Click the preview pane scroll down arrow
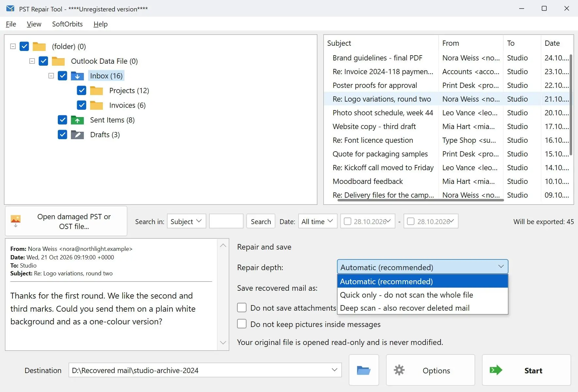 click(x=223, y=343)
